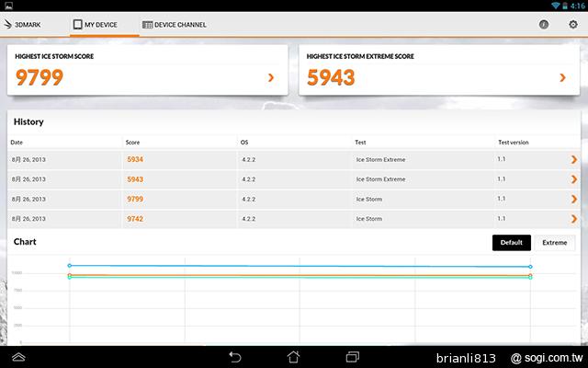Click the History section heading
Image resolution: width=588 pixels, height=368 pixels.
pyautogui.click(x=28, y=121)
